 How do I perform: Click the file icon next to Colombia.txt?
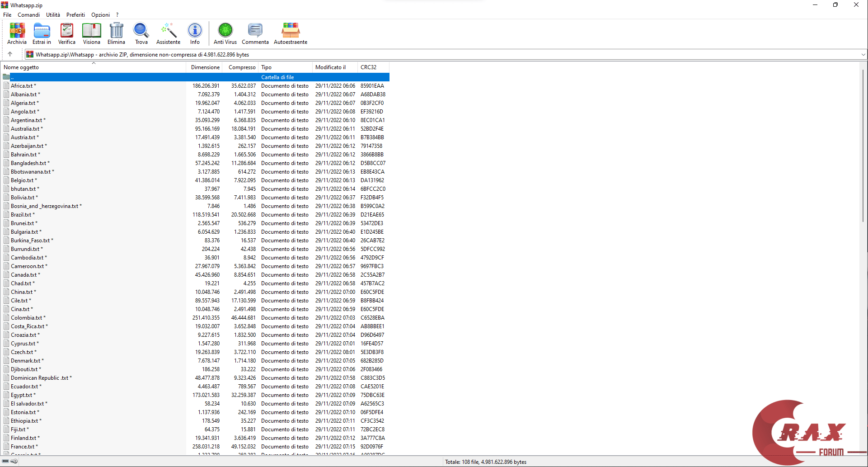6,318
